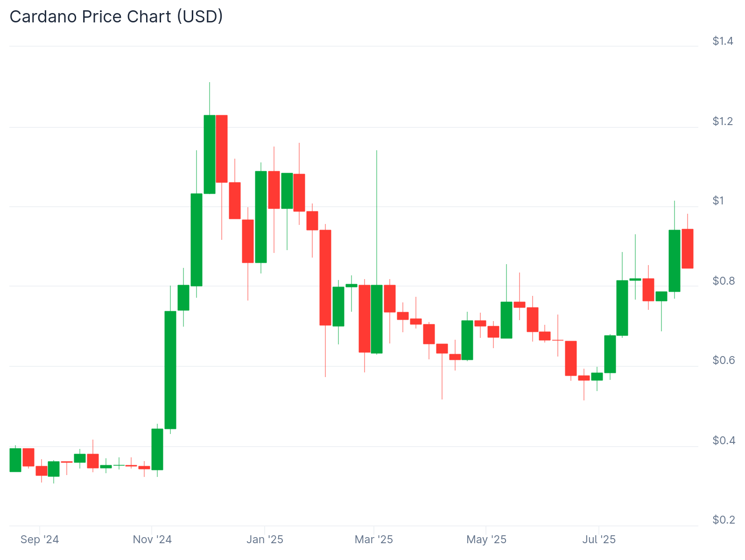Click the Sep '24 date label
The height and width of the screenshot is (560, 745).
(40, 540)
